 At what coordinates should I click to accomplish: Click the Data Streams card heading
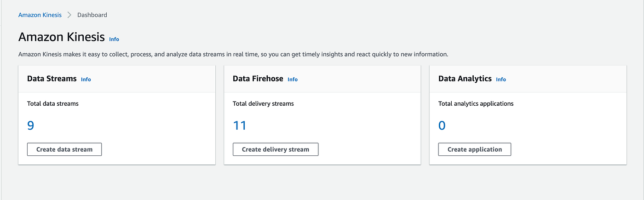pos(52,79)
